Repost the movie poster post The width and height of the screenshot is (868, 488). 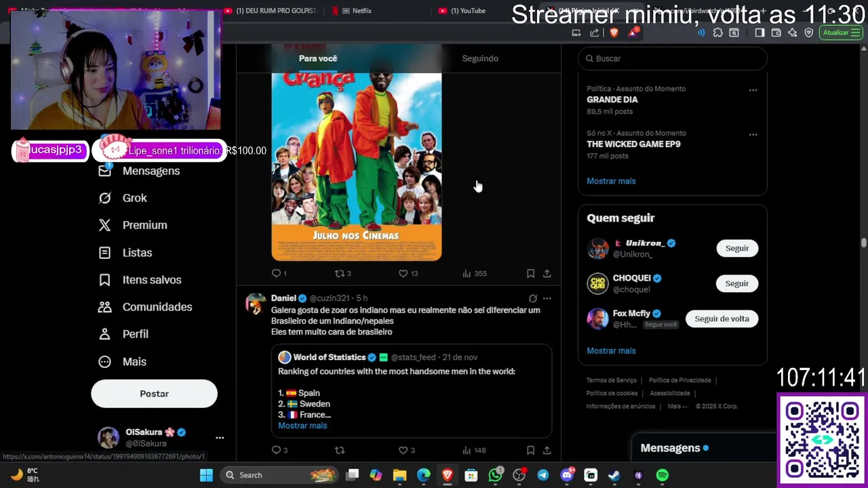(342, 274)
